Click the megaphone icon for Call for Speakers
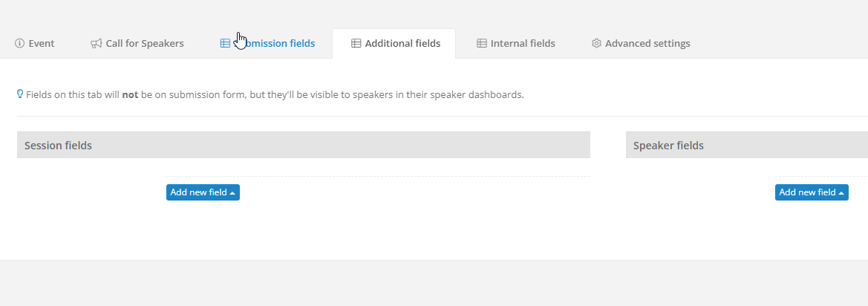Image resolution: width=868 pixels, height=306 pixels. (97, 43)
